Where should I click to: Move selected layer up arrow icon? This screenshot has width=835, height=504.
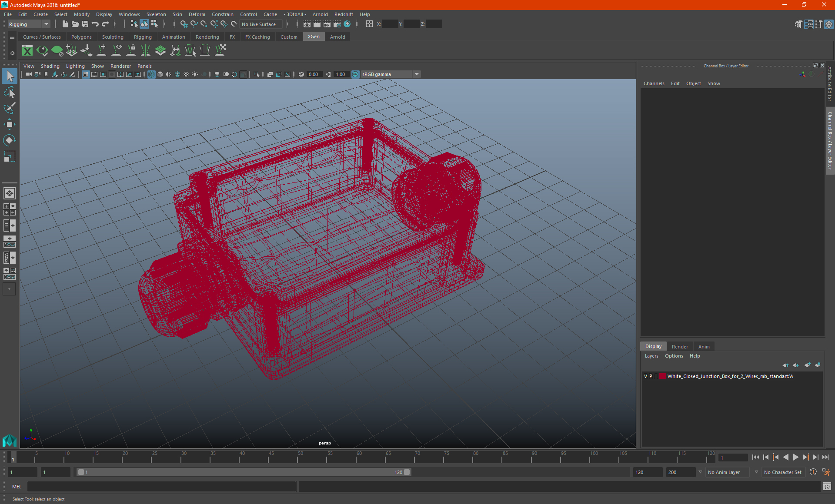tap(785, 365)
